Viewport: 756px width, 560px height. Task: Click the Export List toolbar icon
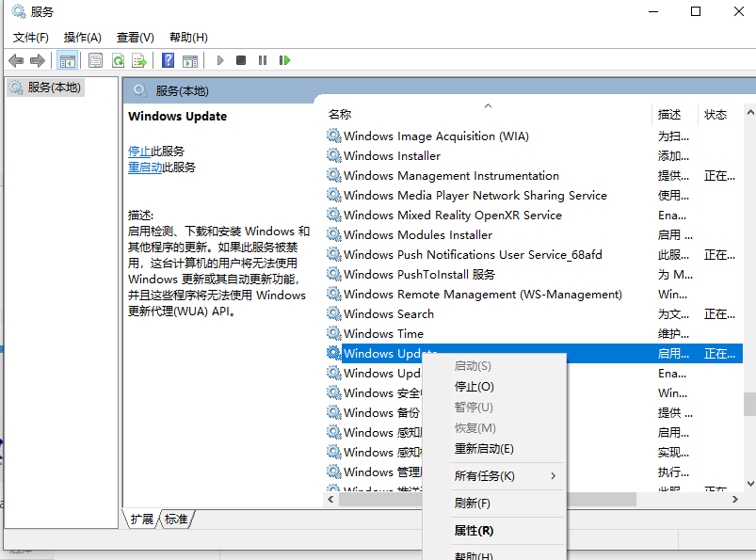pyautogui.click(x=139, y=60)
